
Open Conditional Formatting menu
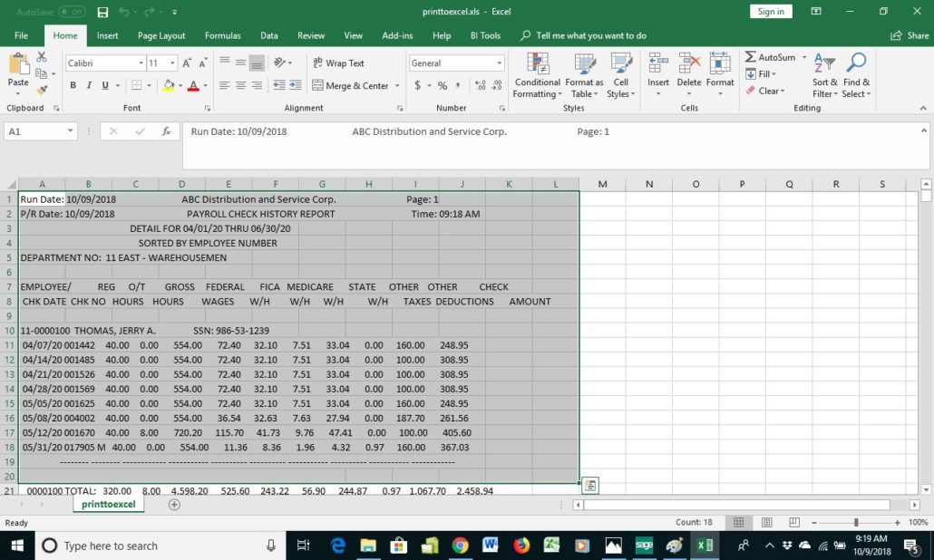[538, 75]
